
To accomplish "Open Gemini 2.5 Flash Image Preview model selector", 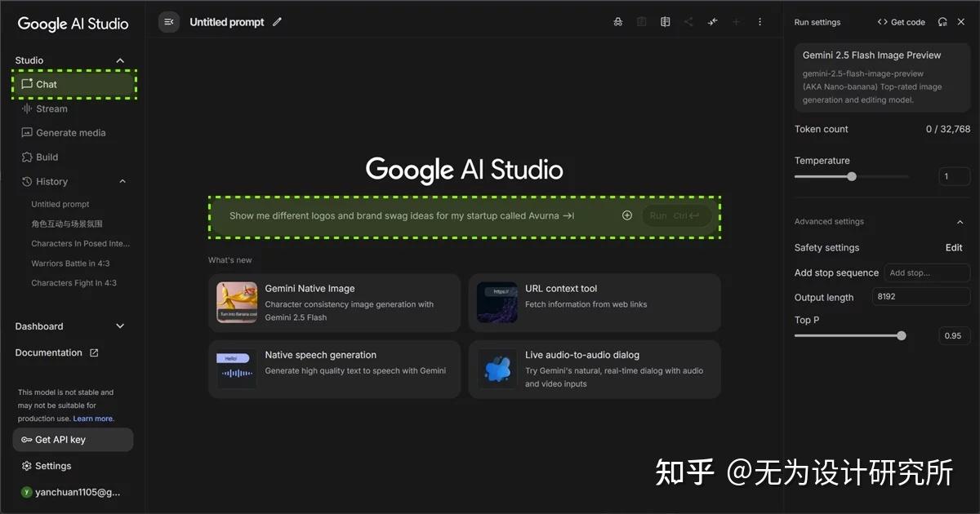I will (x=882, y=78).
